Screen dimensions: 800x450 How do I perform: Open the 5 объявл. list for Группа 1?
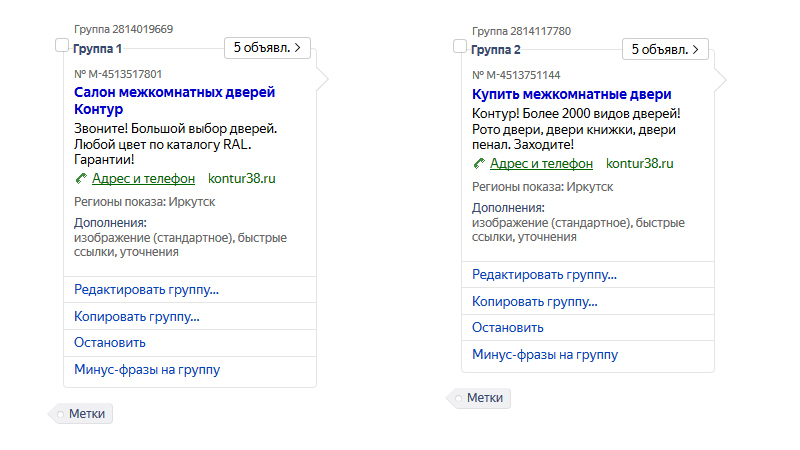pos(267,48)
